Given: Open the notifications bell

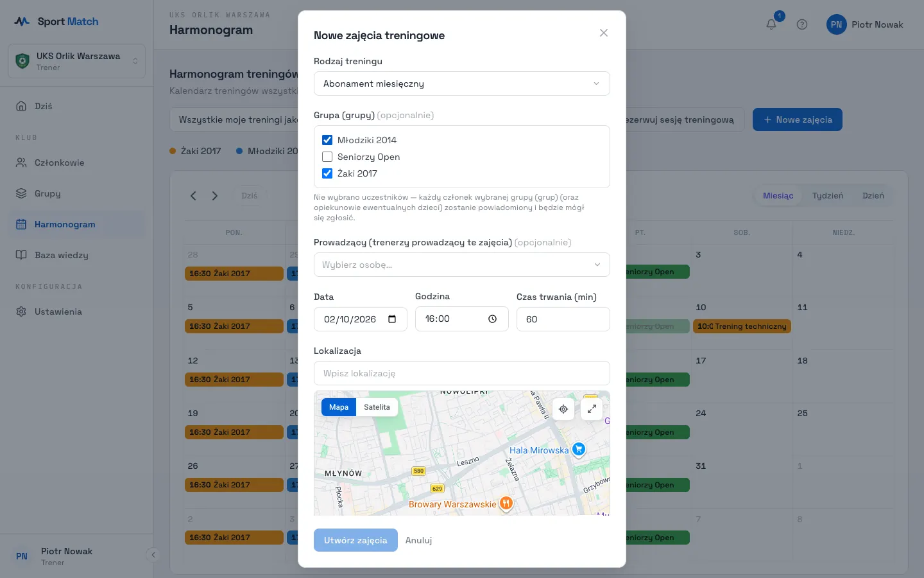Looking at the screenshot, I should point(771,24).
